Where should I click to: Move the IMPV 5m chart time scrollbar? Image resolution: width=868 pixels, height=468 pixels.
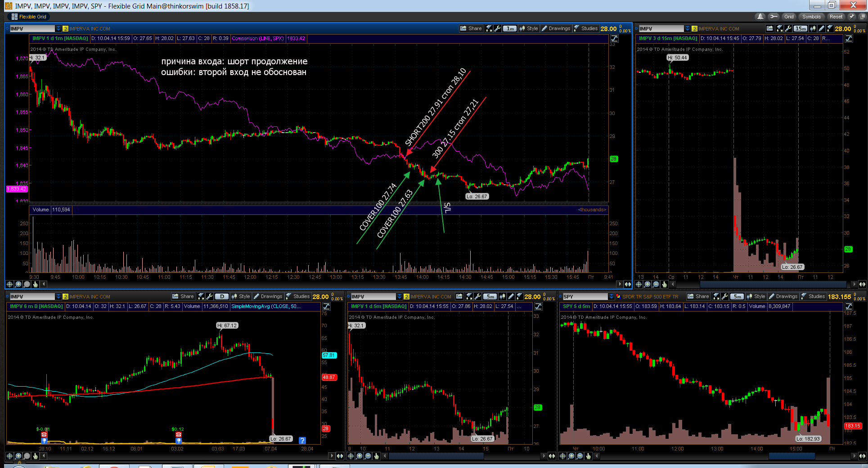[436, 456]
